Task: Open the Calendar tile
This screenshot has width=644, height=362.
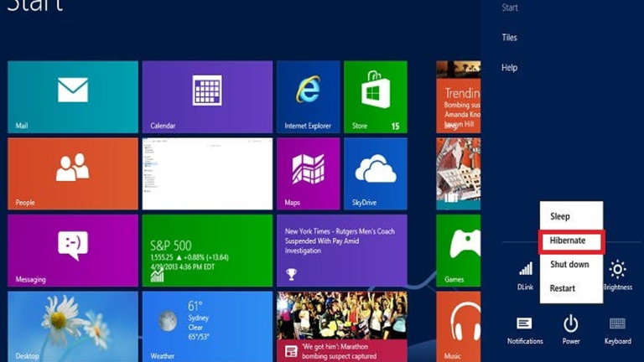Action: pyautogui.click(x=207, y=97)
